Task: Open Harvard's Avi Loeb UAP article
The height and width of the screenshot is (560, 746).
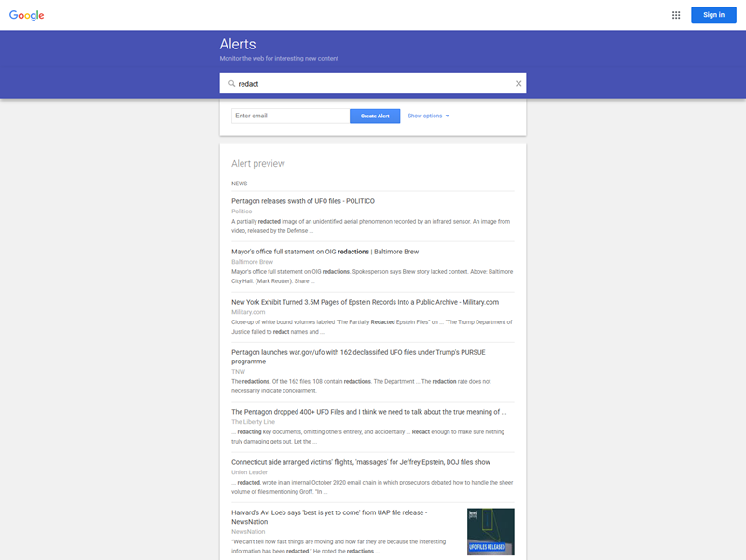Action: pyautogui.click(x=329, y=517)
